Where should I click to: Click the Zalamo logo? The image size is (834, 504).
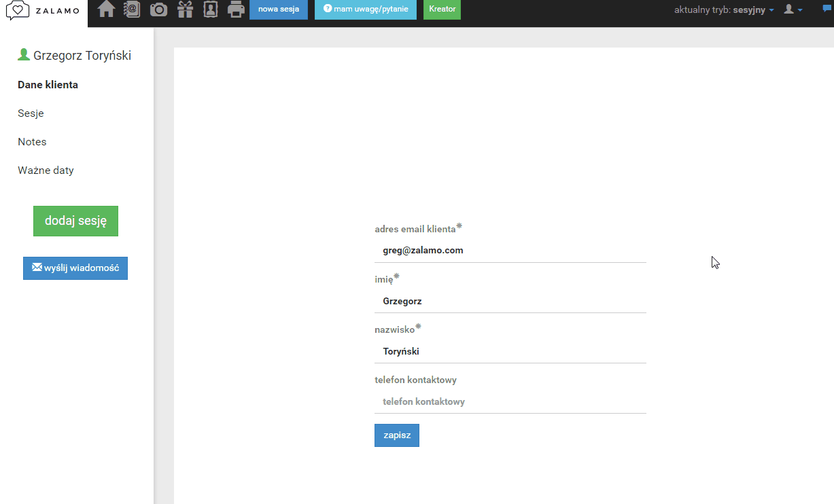[44, 11]
